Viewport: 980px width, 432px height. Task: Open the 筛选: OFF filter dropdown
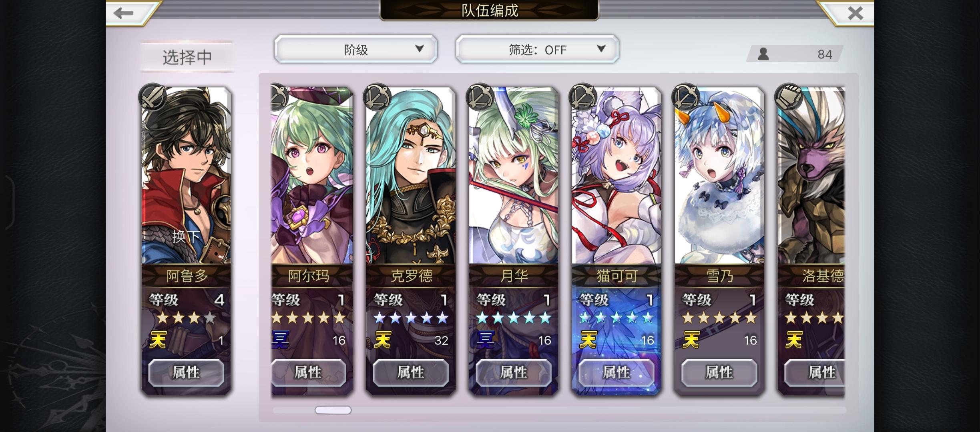pyautogui.click(x=537, y=49)
